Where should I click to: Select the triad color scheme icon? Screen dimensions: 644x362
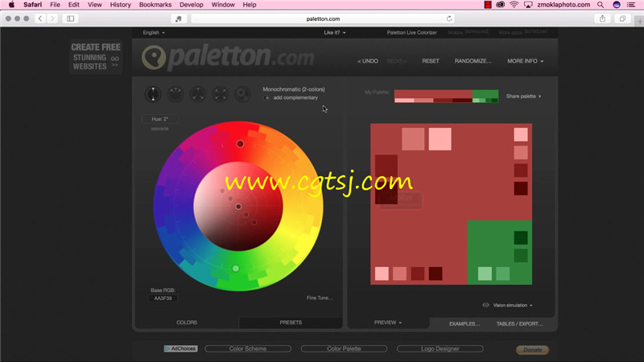[197, 94]
